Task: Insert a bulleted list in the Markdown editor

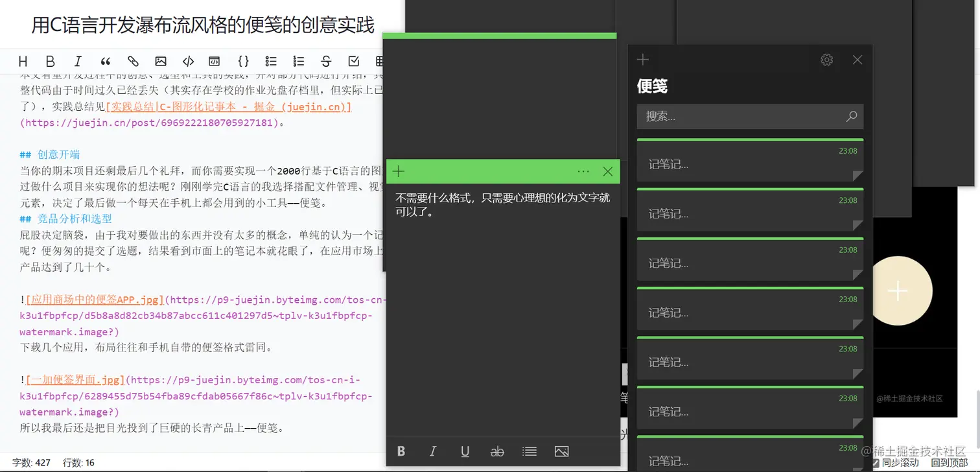Action: pyautogui.click(x=272, y=62)
